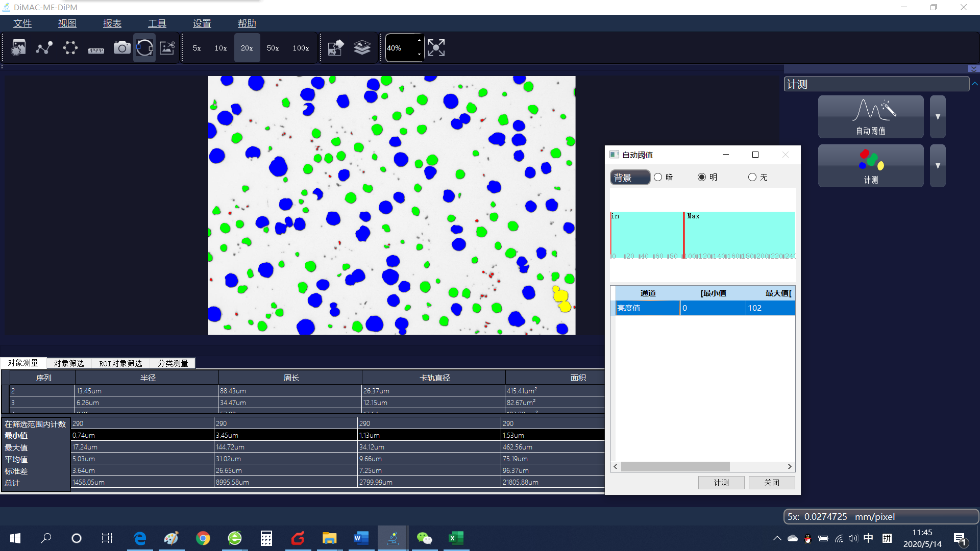980x551 pixels.
Task: Click the image processing settings icon
Action: coord(18,47)
